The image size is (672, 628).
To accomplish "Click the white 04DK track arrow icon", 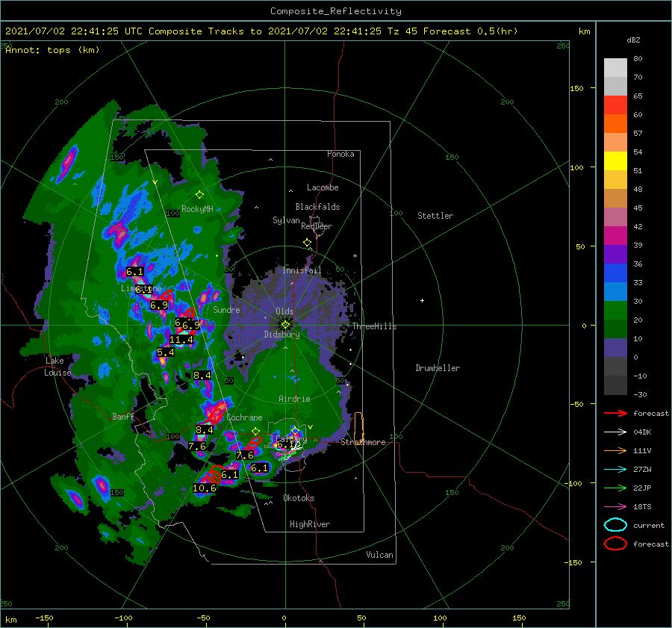I will pos(615,432).
